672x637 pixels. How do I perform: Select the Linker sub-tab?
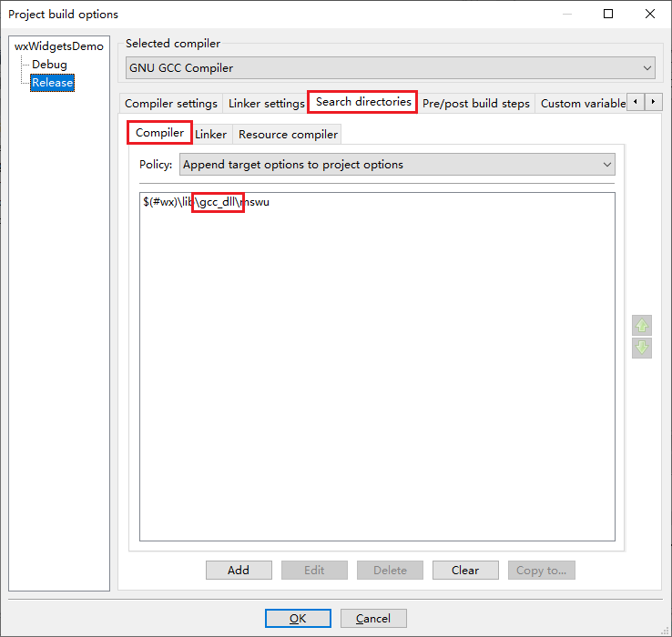click(211, 134)
